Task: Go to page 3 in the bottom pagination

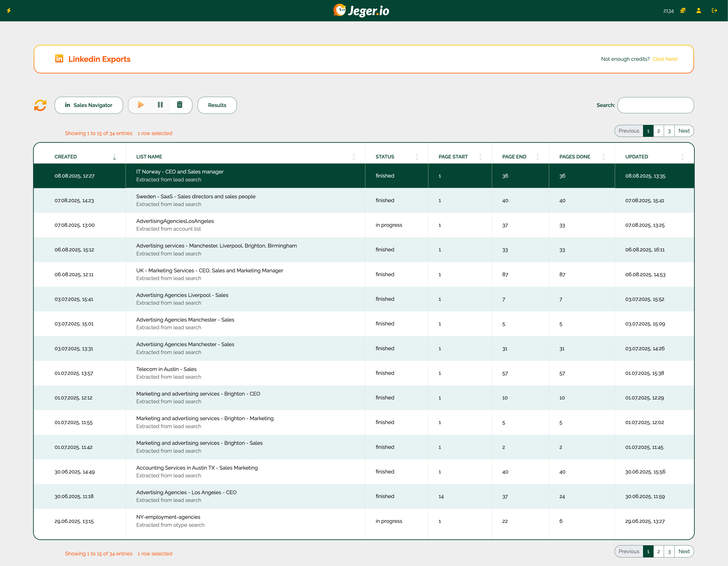Action: click(x=669, y=552)
